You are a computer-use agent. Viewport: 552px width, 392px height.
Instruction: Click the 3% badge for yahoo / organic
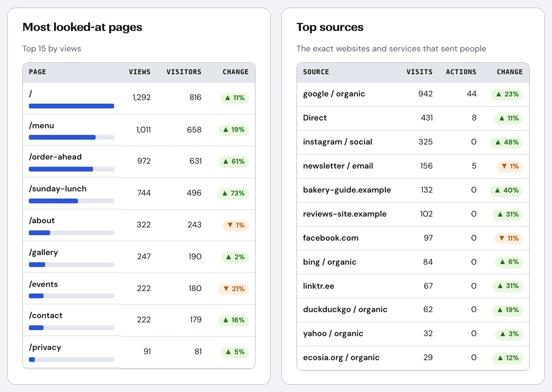(x=509, y=334)
